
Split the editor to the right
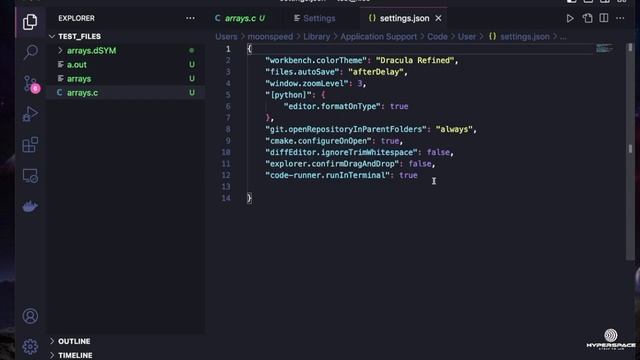[x=604, y=18]
